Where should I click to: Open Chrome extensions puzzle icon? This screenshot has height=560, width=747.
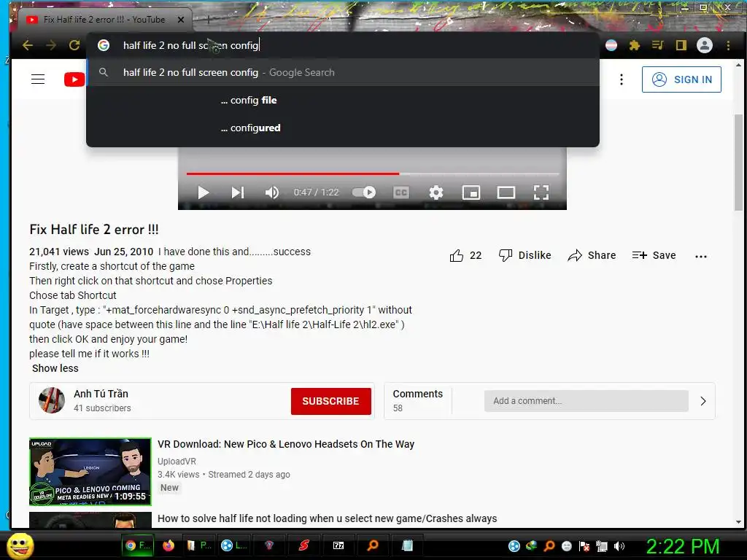pos(634,45)
